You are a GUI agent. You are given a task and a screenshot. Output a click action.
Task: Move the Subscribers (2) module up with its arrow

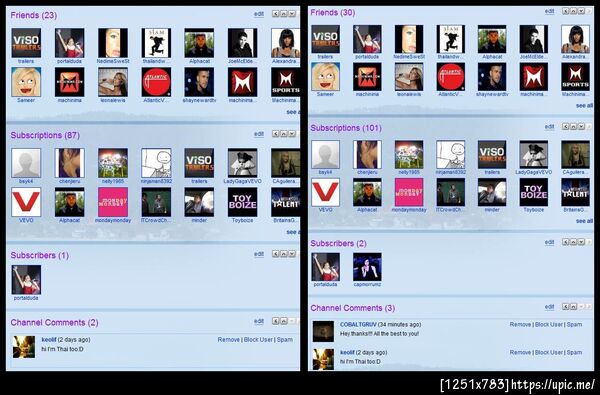pyautogui.click(x=573, y=242)
